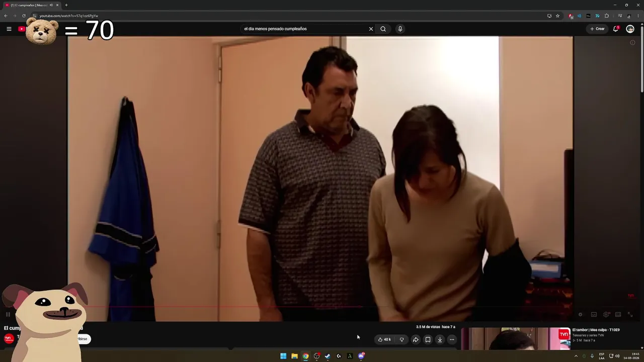Click the magnifier search button
The image size is (644, 362).
[383, 29]
